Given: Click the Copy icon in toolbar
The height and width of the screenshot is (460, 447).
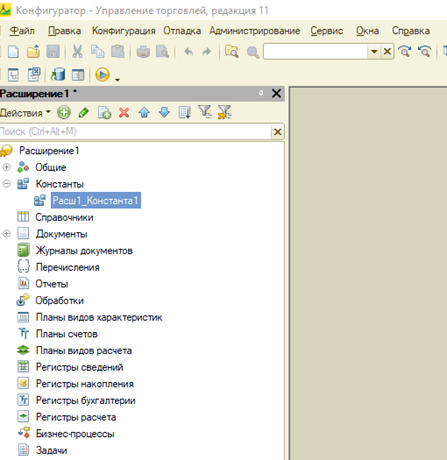Looking at the screenshot, I should tap(97, 52).
